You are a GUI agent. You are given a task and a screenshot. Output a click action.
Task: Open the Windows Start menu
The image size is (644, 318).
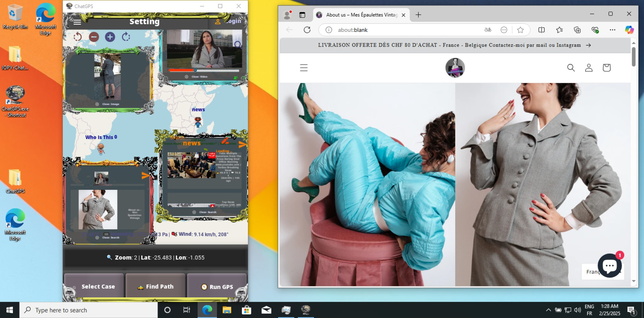point(10,310)
